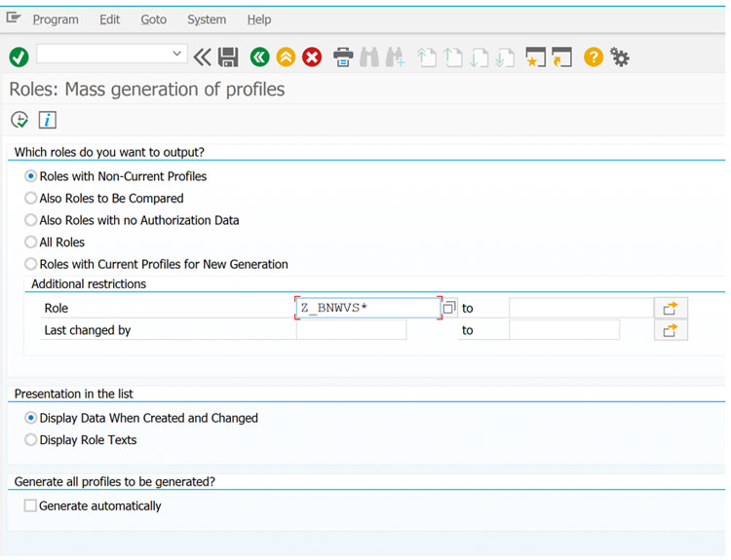Enable Generate automatically checkbox

(x=30, y=506)
